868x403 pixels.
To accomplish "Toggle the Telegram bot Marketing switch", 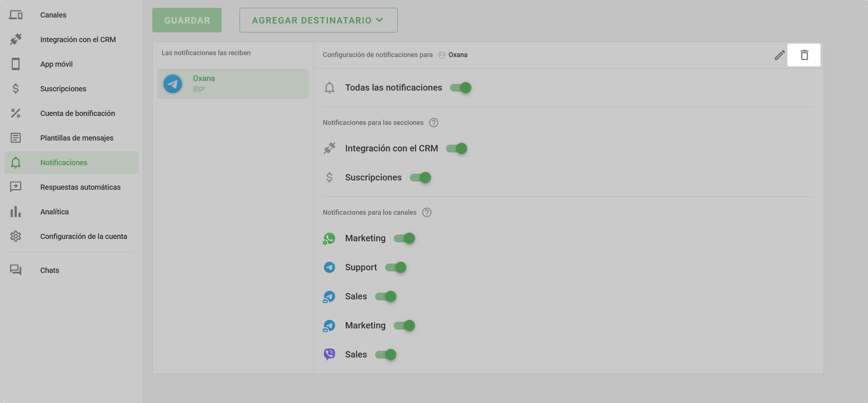I will (404, 325).
